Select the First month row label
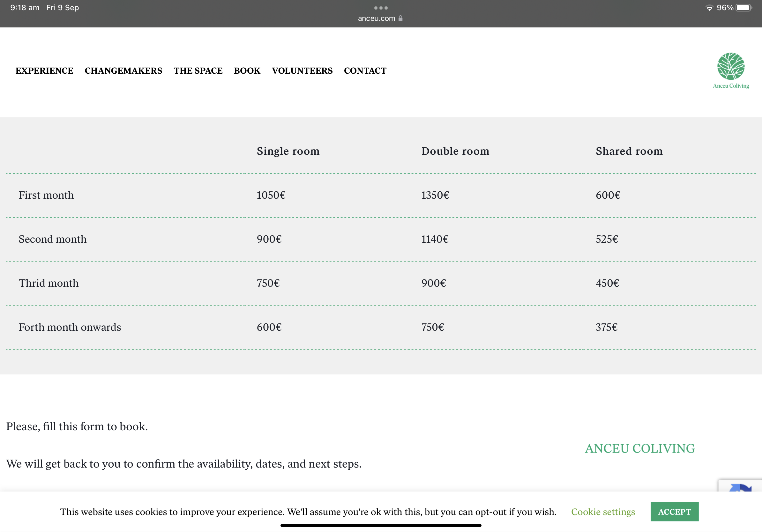Image resolution: width=762 pixels, height=532 pixels. tap(46, 195)
